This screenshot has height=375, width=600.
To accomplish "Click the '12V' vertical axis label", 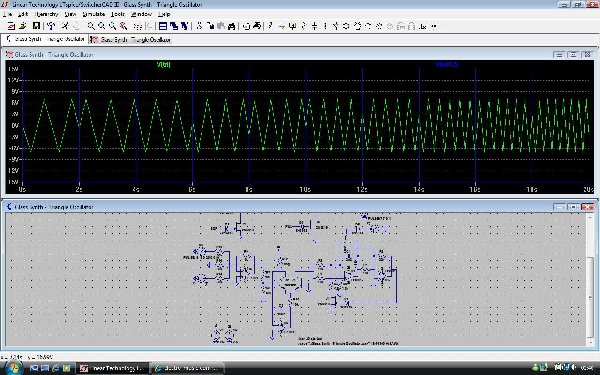I will (x=13, y=80).
